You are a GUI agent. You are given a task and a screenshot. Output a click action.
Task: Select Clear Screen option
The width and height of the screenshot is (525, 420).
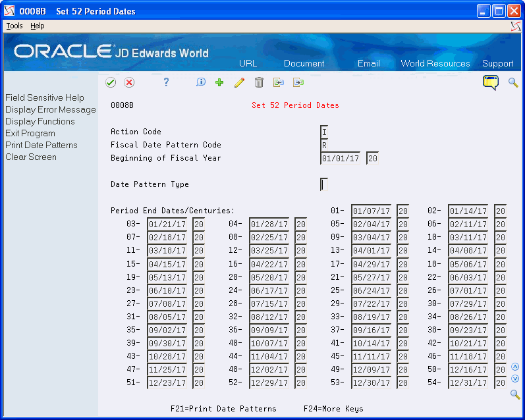31,157
